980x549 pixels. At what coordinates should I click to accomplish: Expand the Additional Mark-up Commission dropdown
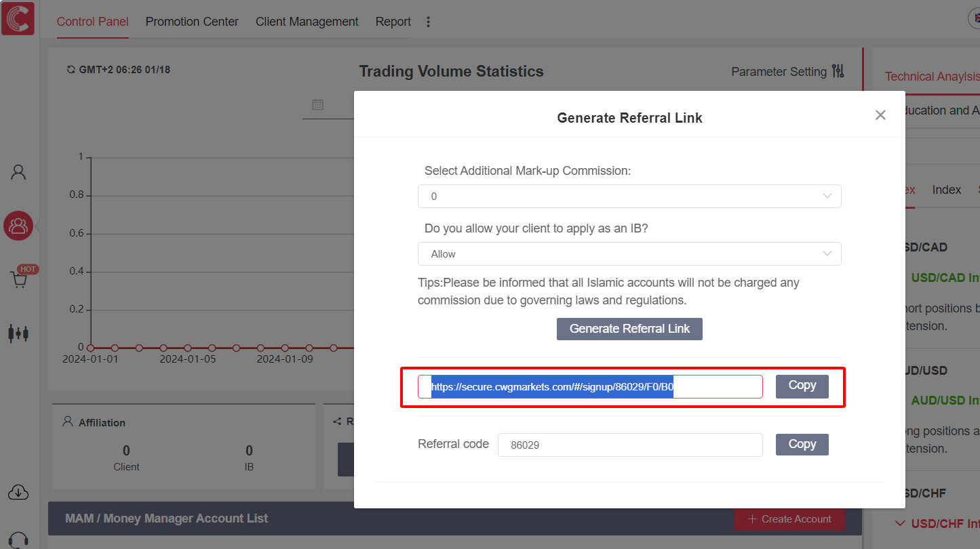pos(629,196)
